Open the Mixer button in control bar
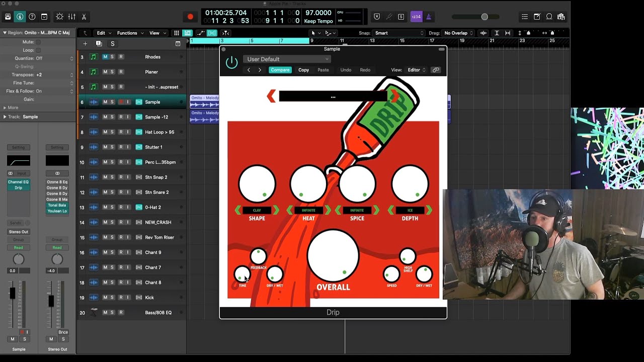 coord(71,17)
